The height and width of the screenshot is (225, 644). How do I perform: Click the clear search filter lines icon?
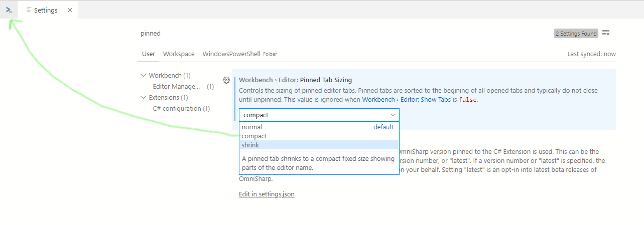point(606,33)
